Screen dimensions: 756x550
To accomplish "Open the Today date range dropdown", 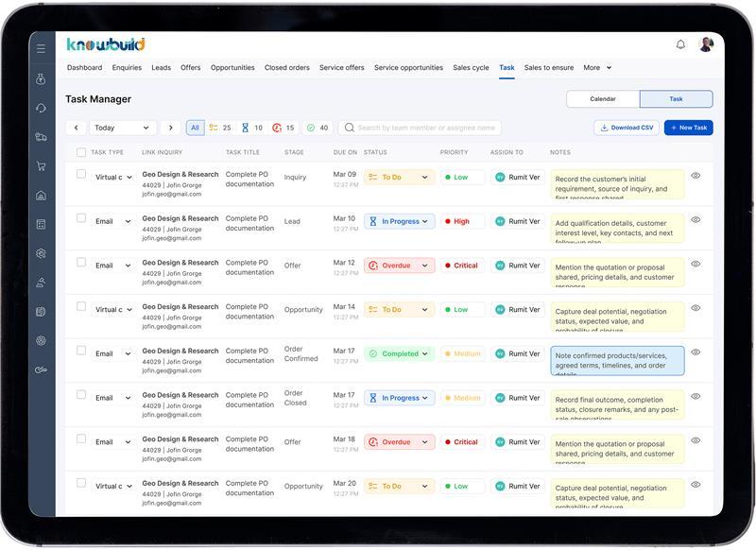I will tap(123, 128).
